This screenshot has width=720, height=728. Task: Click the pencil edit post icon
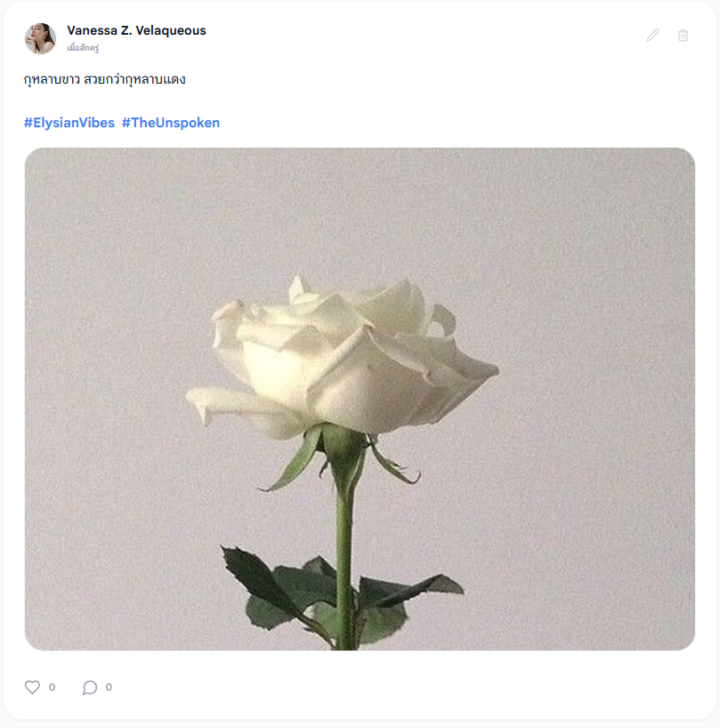coord(652,36)
